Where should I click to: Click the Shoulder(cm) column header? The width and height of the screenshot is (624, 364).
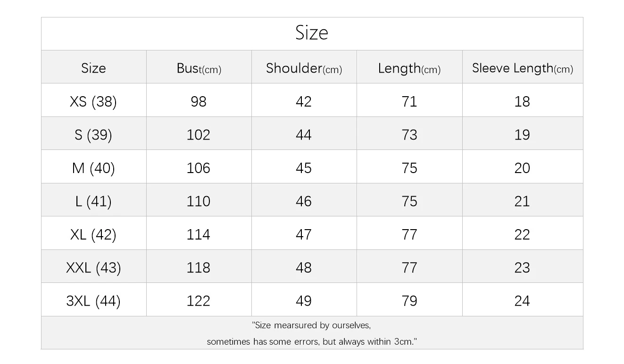click(x=304, y=68)
